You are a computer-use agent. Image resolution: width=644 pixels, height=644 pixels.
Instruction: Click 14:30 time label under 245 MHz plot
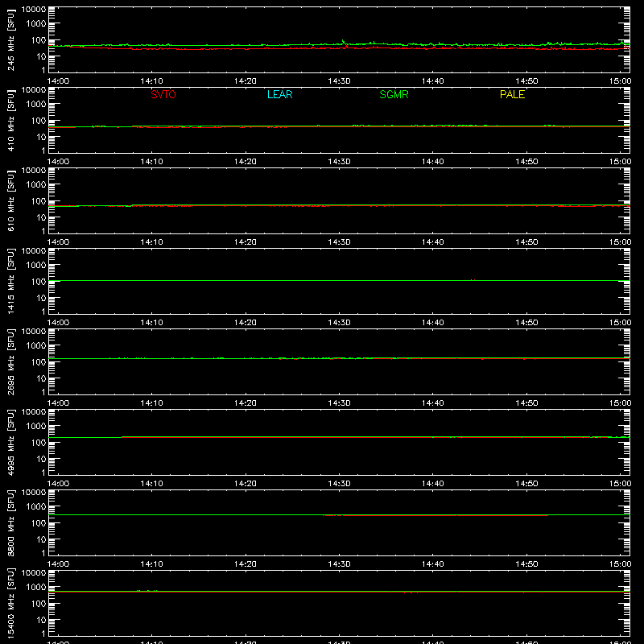tap(339, 81)
